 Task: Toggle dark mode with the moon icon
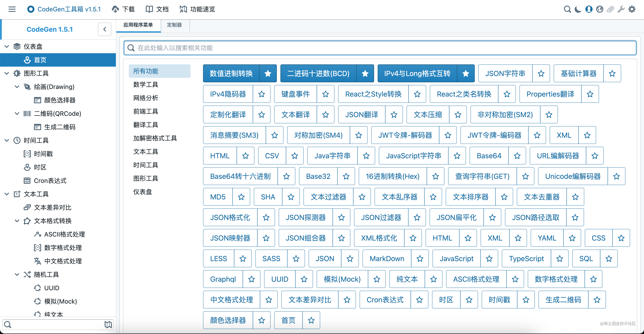coord(578,9)
